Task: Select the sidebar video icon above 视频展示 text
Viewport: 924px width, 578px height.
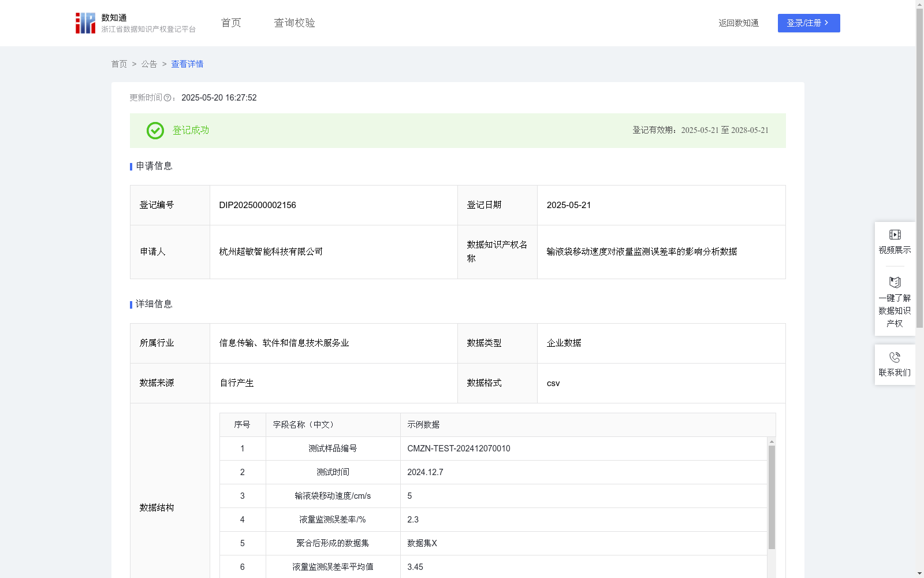Action: tap(895, 235)
